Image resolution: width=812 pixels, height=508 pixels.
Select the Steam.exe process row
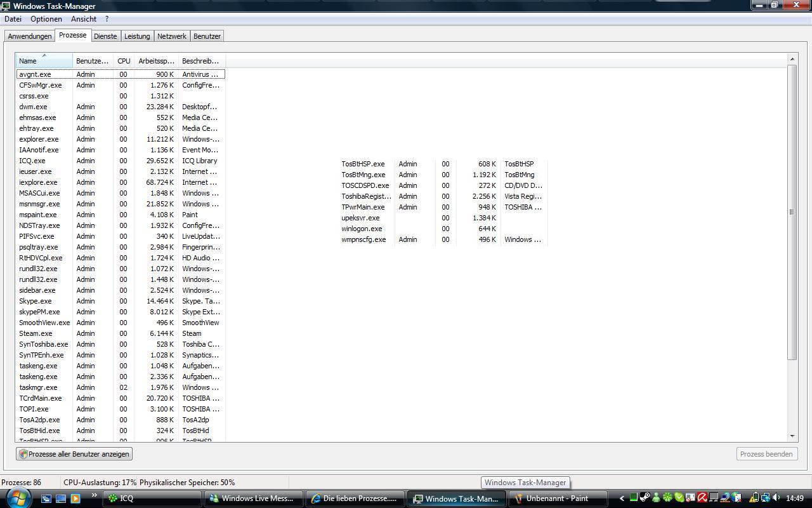121,333
